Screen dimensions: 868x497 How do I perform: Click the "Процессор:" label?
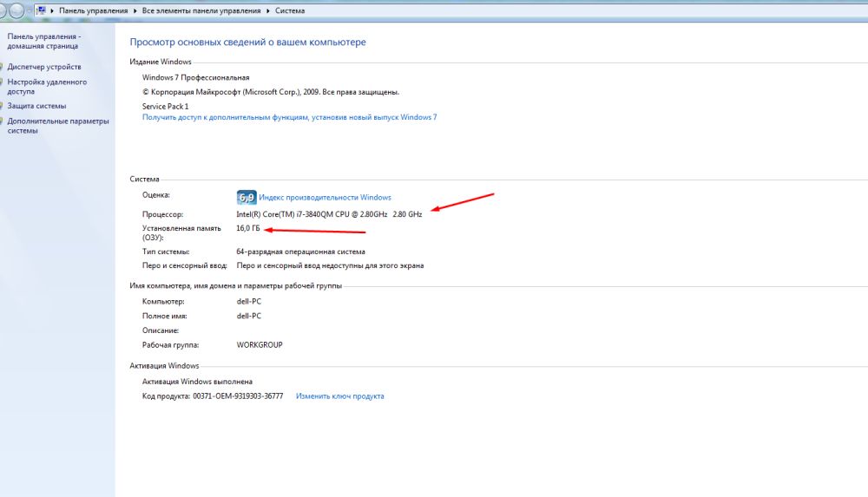(163, 214)
